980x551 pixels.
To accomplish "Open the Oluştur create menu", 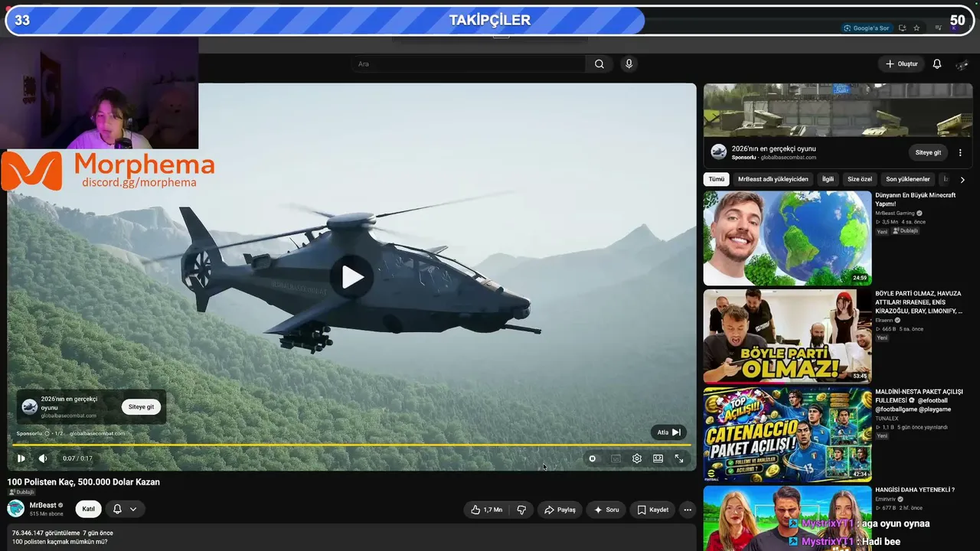I will [x=901, y=64].
